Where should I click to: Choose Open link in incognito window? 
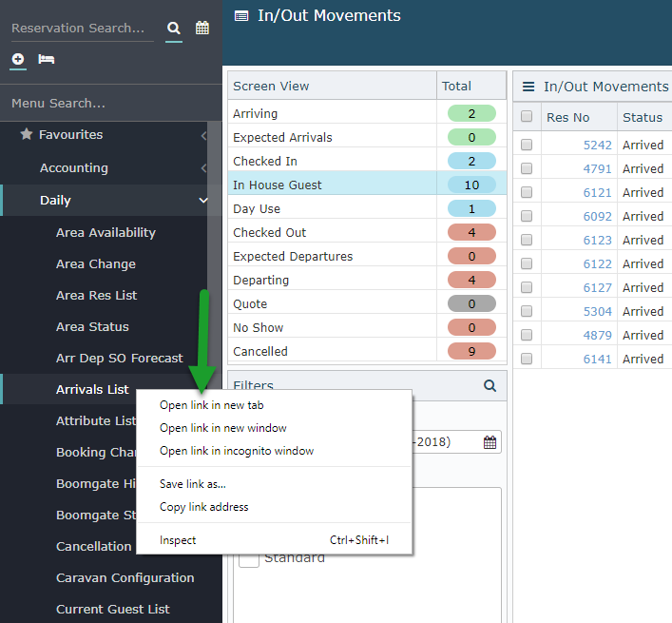[237, 451]
